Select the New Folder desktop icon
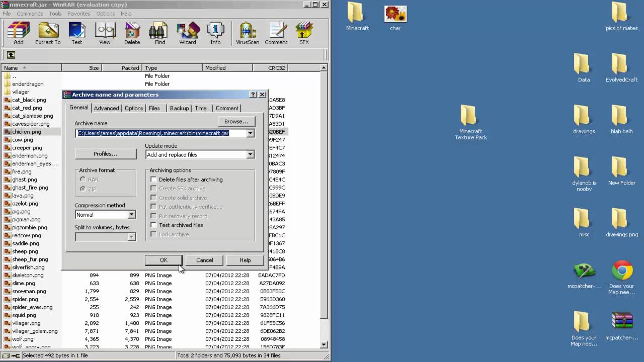 (x=621, y=171)
